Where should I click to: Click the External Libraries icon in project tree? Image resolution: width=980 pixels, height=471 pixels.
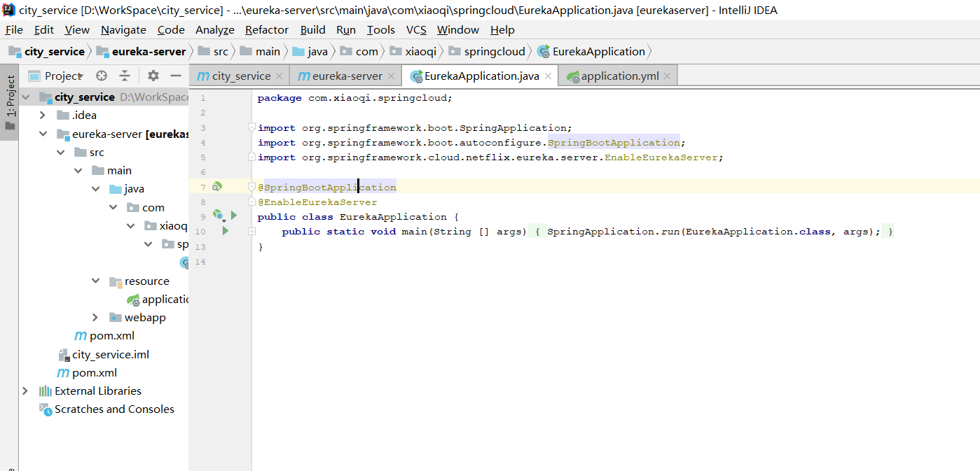click(46, 391)
